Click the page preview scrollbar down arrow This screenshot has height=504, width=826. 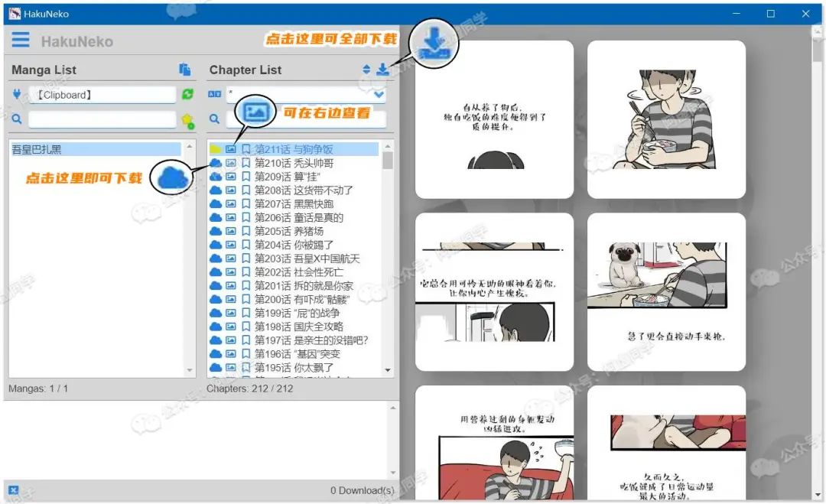tap(818, 495)
